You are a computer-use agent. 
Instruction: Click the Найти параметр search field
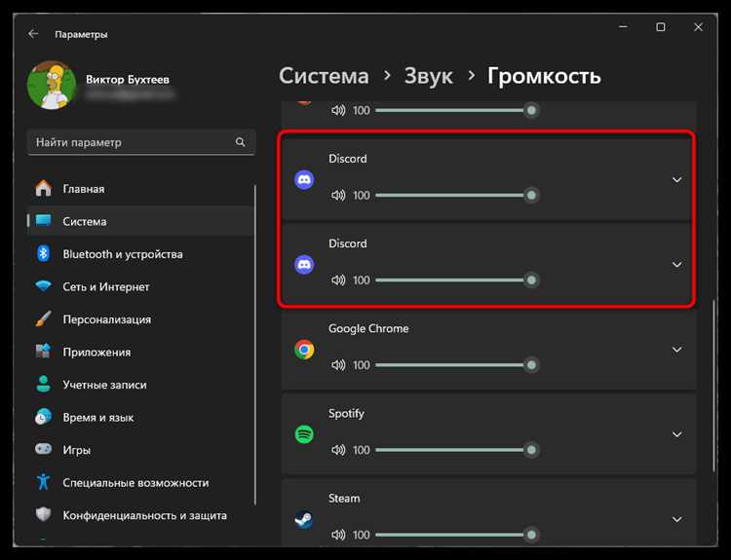click(141, 142)
